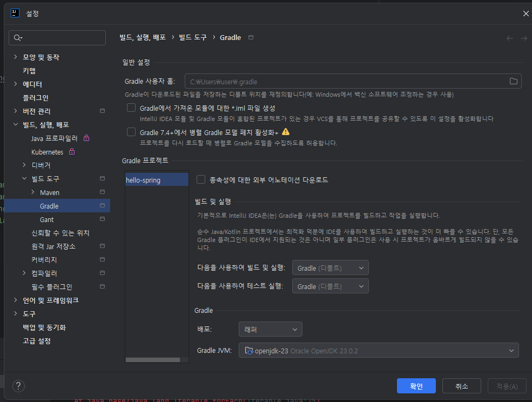
Task: Click 확인 button
Action: [416, 386]
